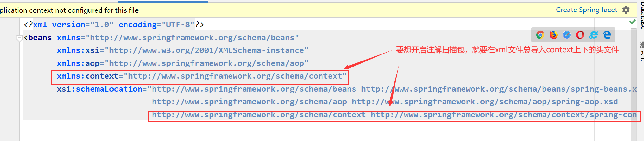
Task: Open file preview in Safari browser
Action: point(567,35)
